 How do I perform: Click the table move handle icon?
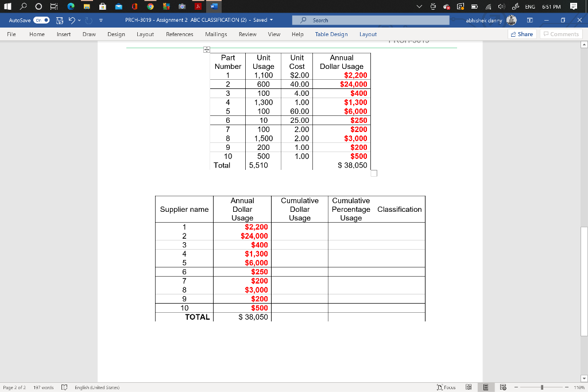tap(207, 49)
